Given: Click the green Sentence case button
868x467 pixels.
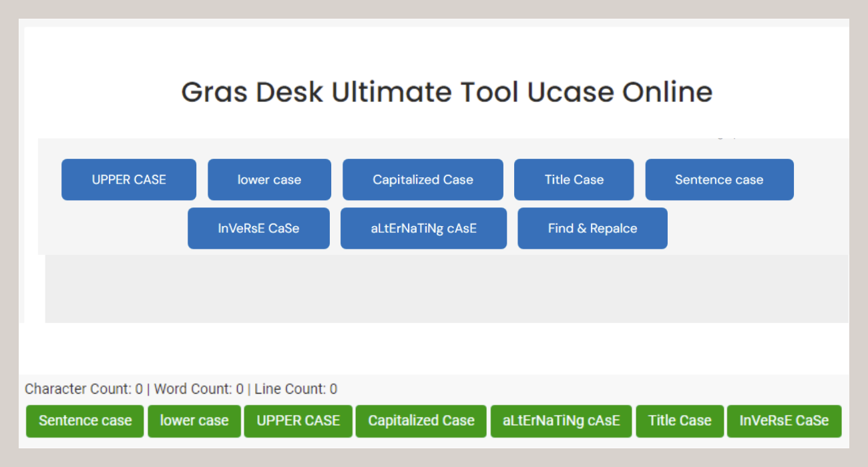Looking at the screenshot, I should (84, 421).
